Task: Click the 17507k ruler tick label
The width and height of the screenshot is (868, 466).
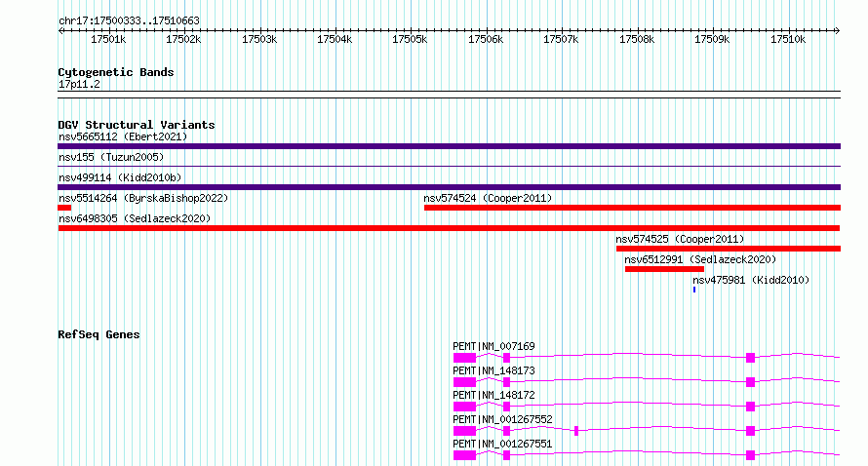Action: 562,40
